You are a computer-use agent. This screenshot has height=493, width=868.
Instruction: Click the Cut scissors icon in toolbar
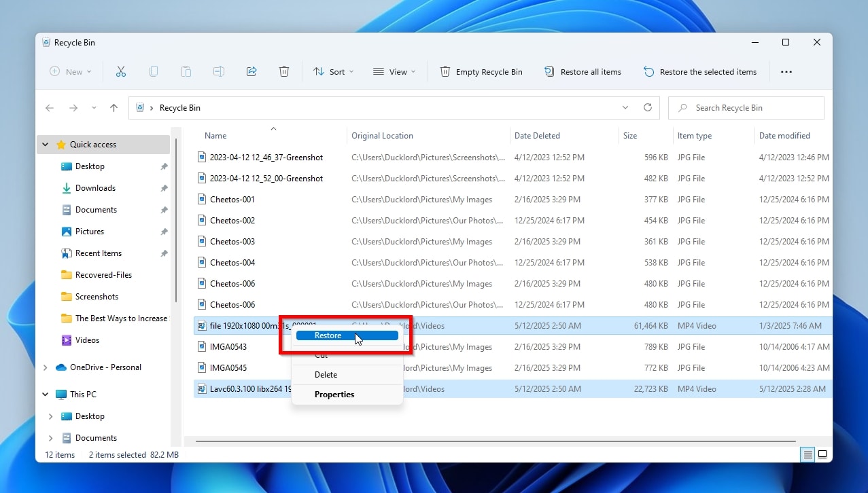click(121, 71)
